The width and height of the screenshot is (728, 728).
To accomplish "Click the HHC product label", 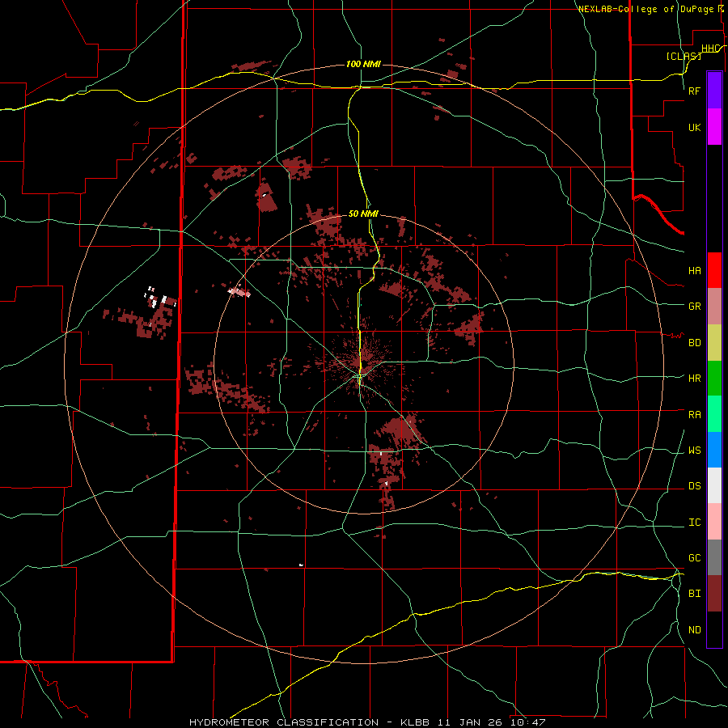I will tap(710, 49).
